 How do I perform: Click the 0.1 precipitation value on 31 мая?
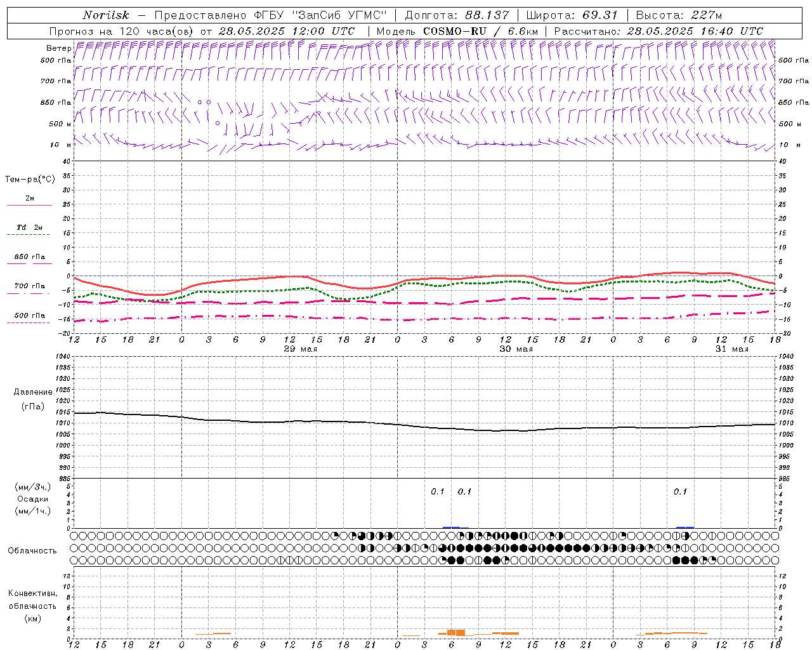click(x=680, y=492)
